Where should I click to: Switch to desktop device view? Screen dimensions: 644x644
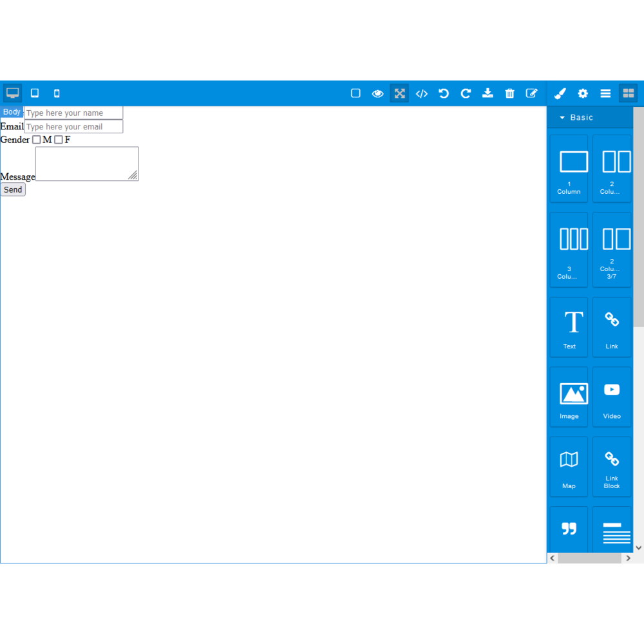[x=12, y=93]
